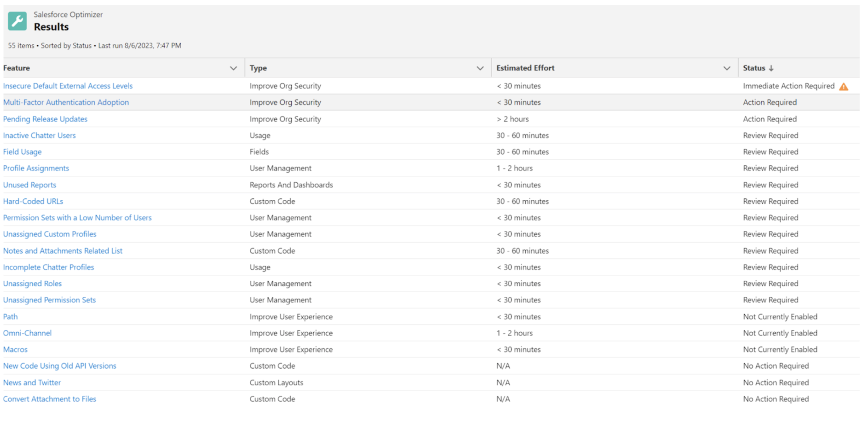Open the Unused Reports link
The height and width of the screenshot is (431, 868).
point(30,185)
